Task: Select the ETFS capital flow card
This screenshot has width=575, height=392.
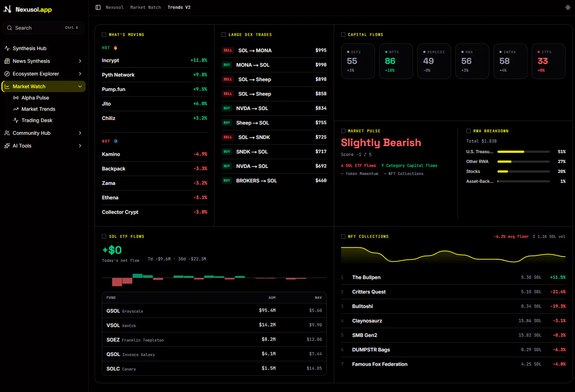Action: [549, 61]
